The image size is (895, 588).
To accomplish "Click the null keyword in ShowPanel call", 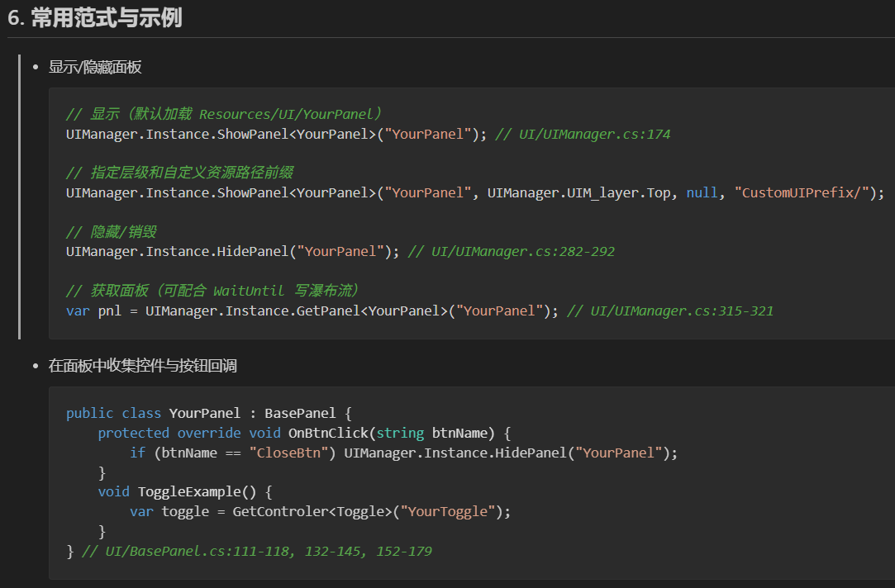I will (x=702, y=192).
